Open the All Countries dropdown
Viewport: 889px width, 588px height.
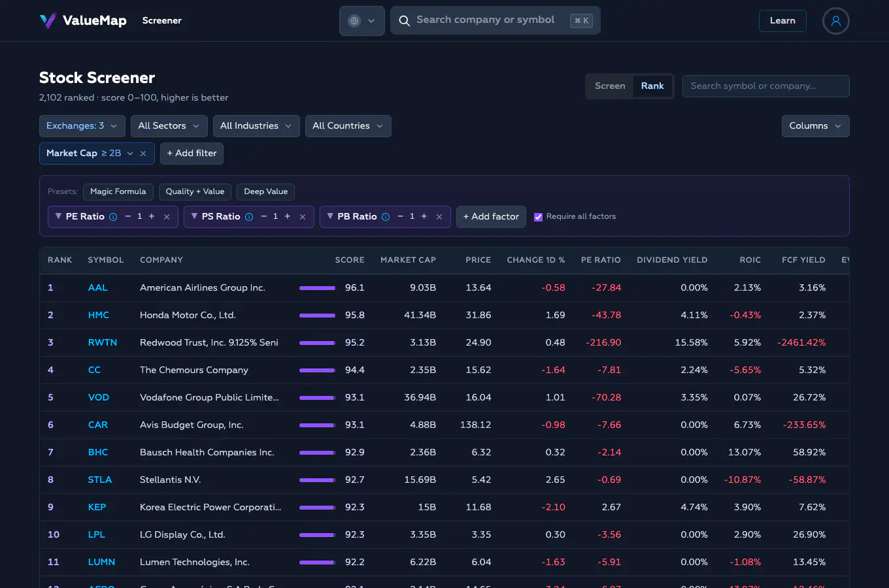pos(348,126)
